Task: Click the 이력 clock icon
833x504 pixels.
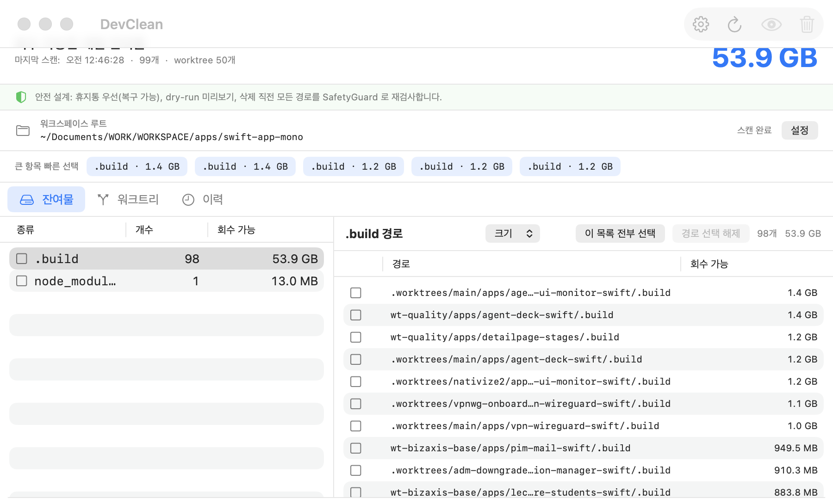Action: (188, 199)
